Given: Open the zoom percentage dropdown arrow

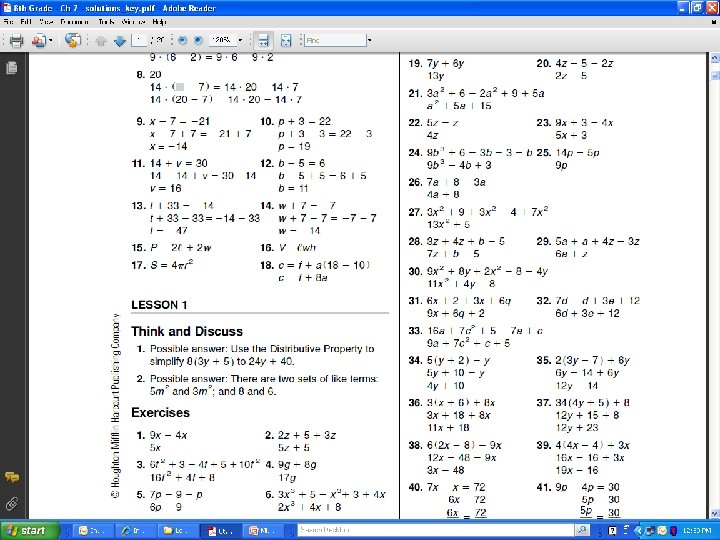Looking at the screenshot, I should tap(240, 40).
